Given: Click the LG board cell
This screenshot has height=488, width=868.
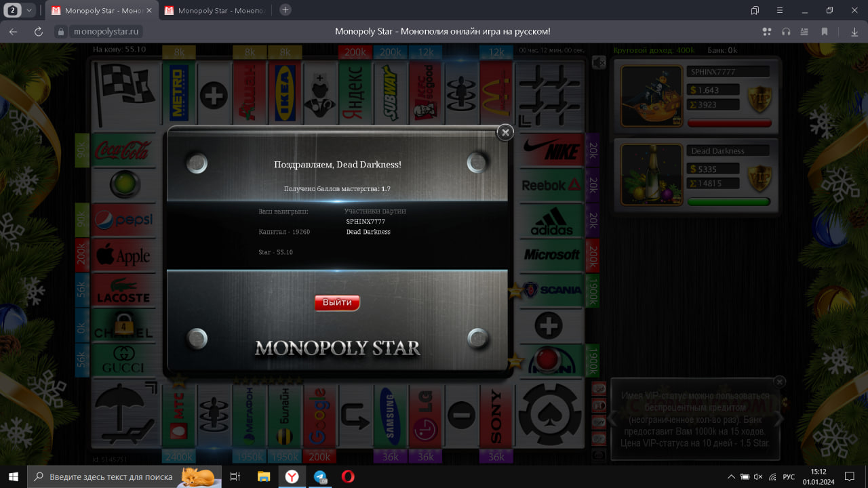Looking at the screenshot, I should click(426, 415).
